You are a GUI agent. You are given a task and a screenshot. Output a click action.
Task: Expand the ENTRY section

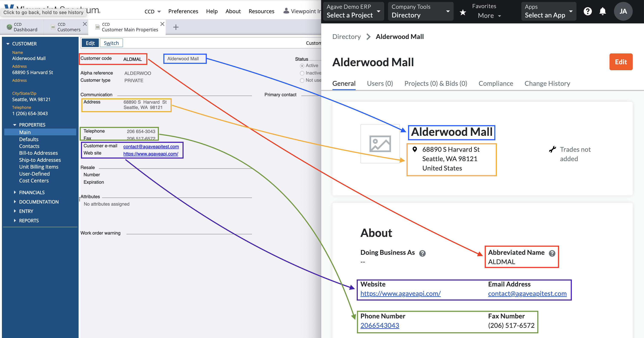click(15, 211)
